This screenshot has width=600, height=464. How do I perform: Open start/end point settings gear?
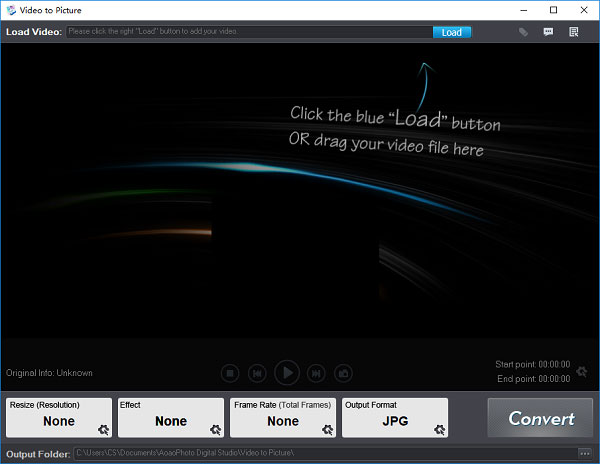click(x=582, y=372)
